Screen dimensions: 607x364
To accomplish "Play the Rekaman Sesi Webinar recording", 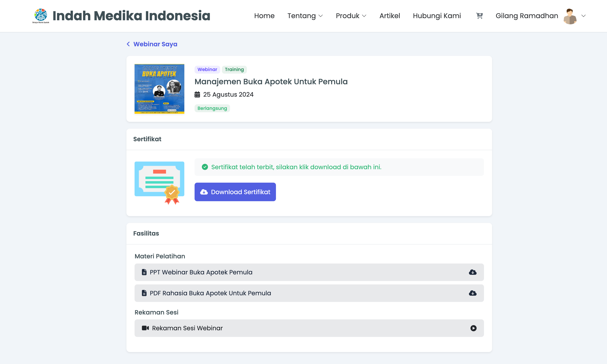I will pyautogui.click(x=473, y=328).
